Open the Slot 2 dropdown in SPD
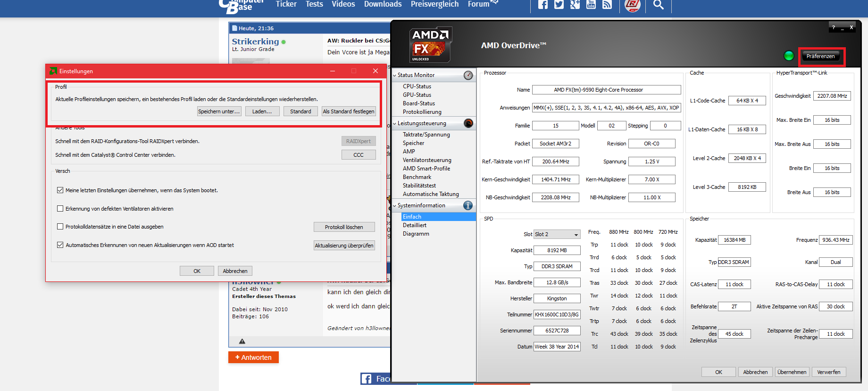The image size is (868, 391). [x=557, y=234]
